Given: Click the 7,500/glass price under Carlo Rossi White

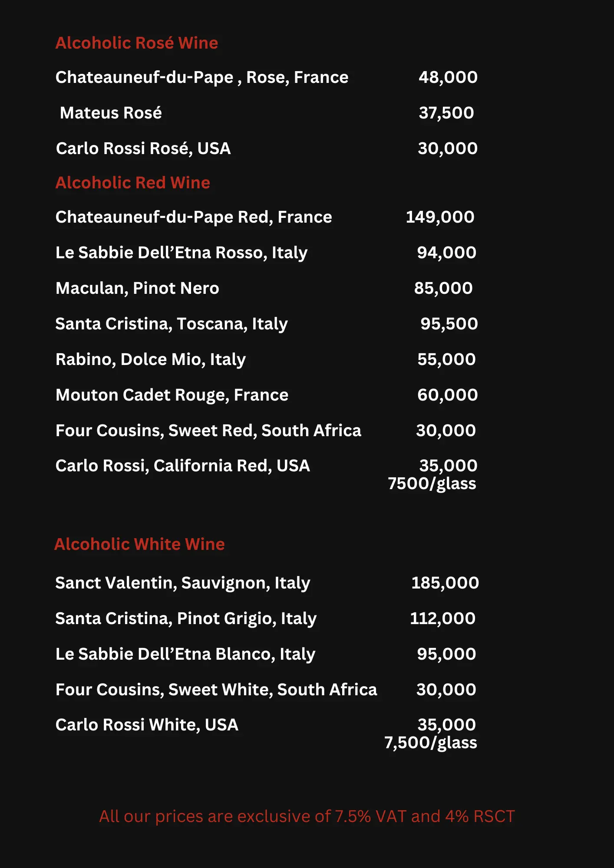Looking at the screenshot, I should coord(431,743).
